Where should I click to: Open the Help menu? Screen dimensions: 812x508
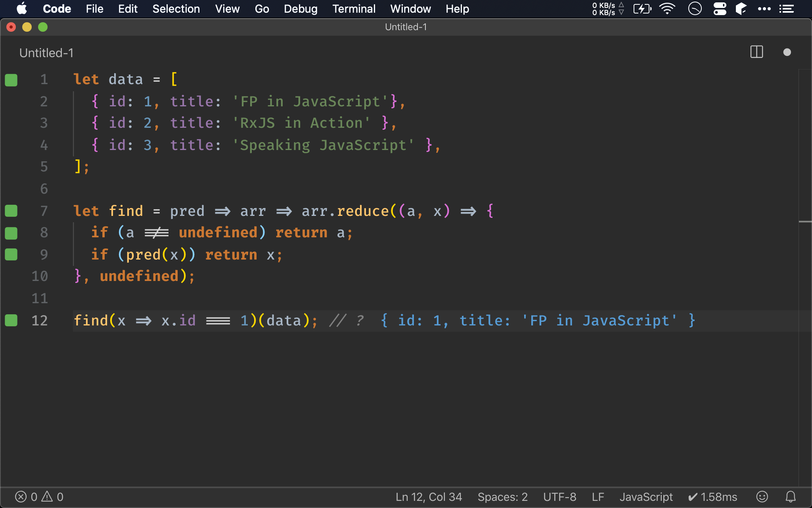457,9
